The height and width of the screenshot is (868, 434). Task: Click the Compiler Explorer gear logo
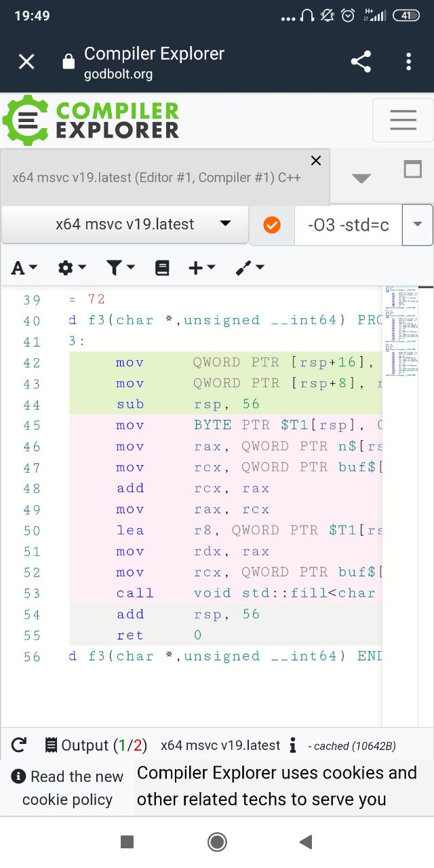(x=26, y=120)
